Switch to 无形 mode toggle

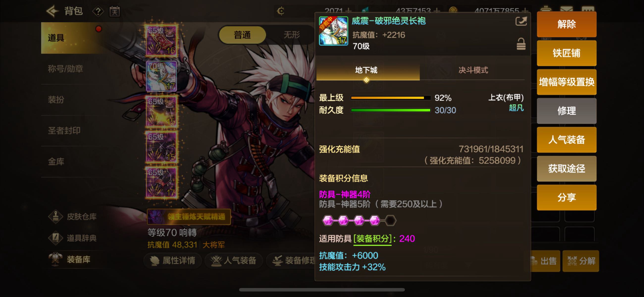pos(291,35)
